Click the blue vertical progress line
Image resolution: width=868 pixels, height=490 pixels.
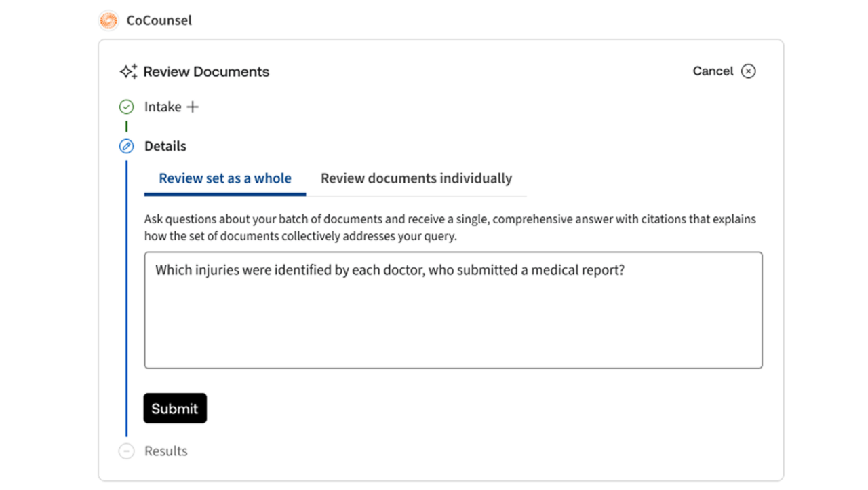(126, 299)
